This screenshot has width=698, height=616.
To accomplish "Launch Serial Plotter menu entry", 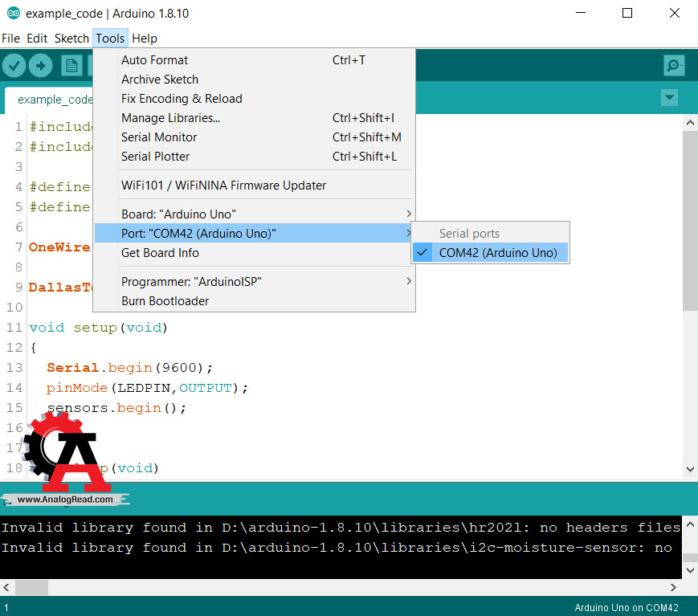I will pyautogui.click(x=254, y=157).
